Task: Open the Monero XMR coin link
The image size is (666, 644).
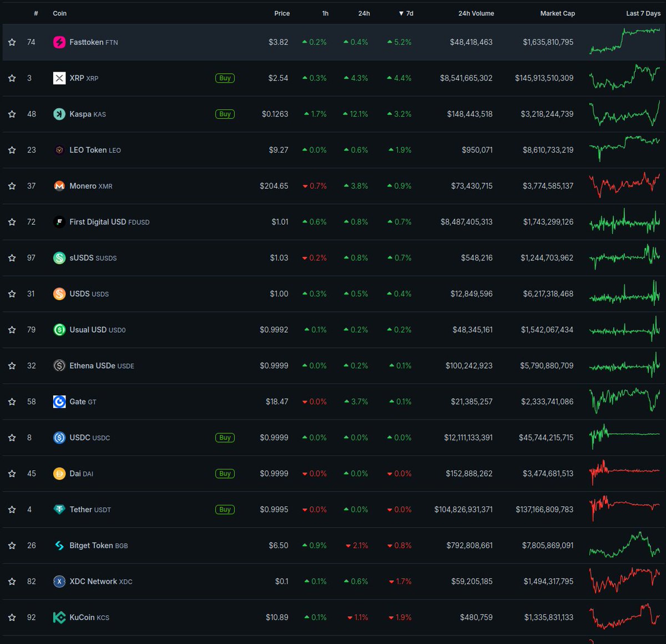Action: click(91, 186)
